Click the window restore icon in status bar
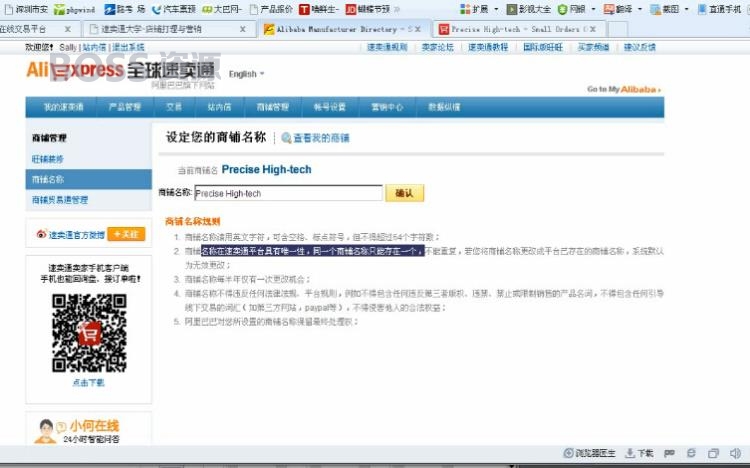 [713, 453]
